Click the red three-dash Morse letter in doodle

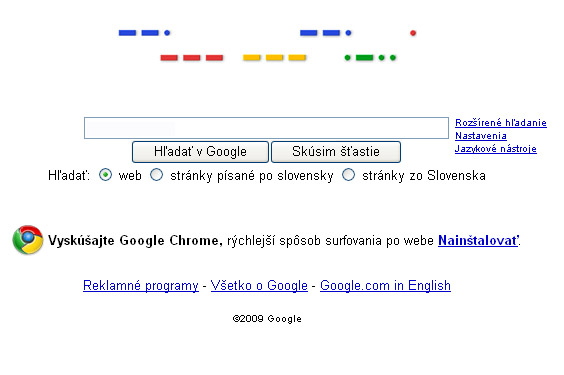point(192,58)
